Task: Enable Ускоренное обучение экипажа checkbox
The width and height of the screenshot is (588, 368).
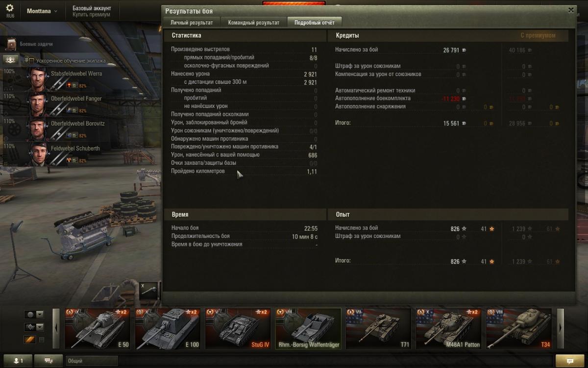Action: [31, 61]
